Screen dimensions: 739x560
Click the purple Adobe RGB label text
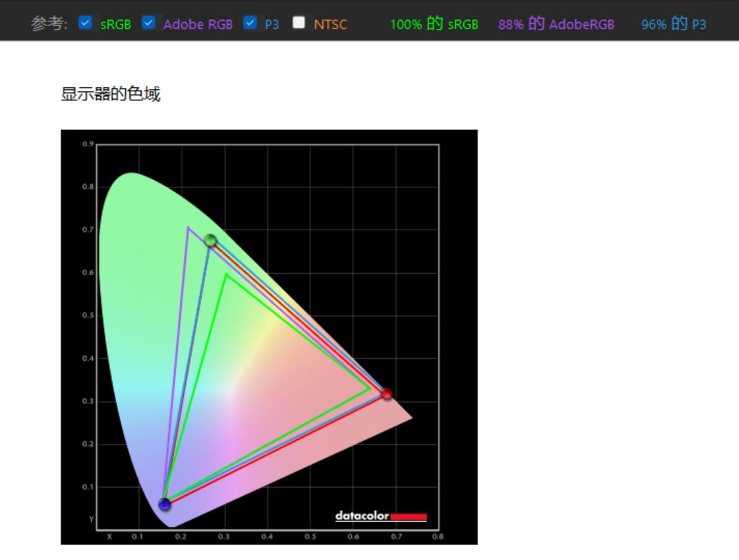(198, 24)
